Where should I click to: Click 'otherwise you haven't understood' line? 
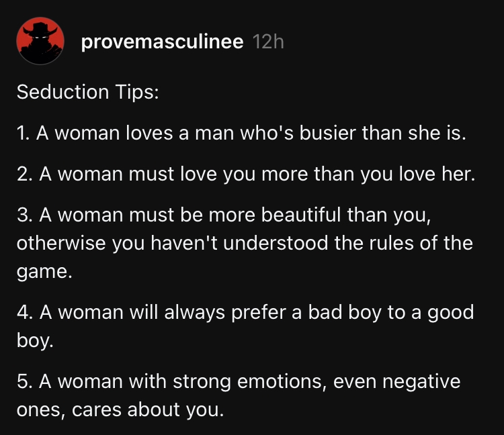pos(173,243)
